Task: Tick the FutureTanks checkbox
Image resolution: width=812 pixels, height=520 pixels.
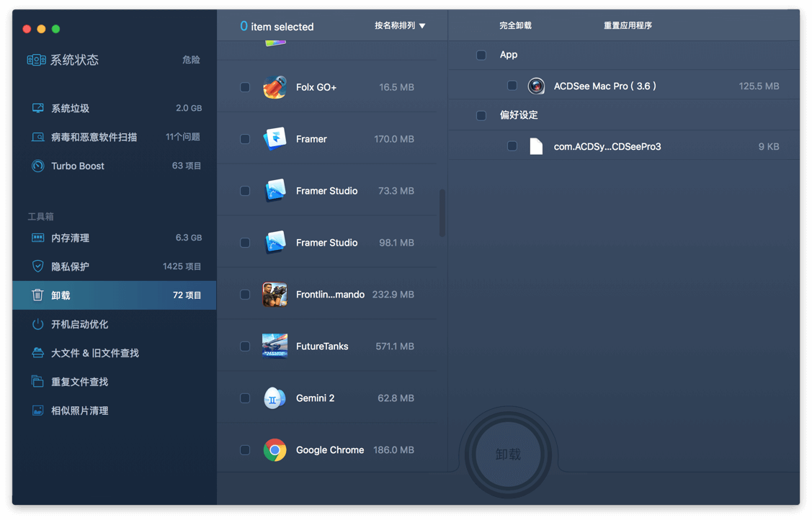Action: (x=245, y=346)
